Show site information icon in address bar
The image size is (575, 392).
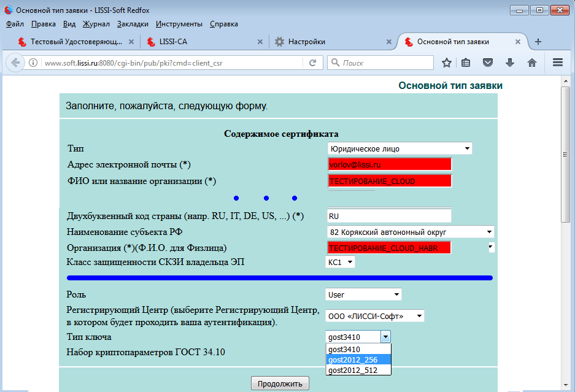click(33, 63)
